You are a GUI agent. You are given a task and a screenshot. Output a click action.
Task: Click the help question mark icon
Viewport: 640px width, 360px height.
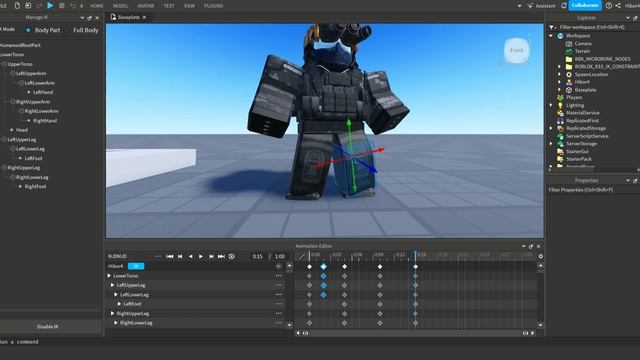[609, 6]
